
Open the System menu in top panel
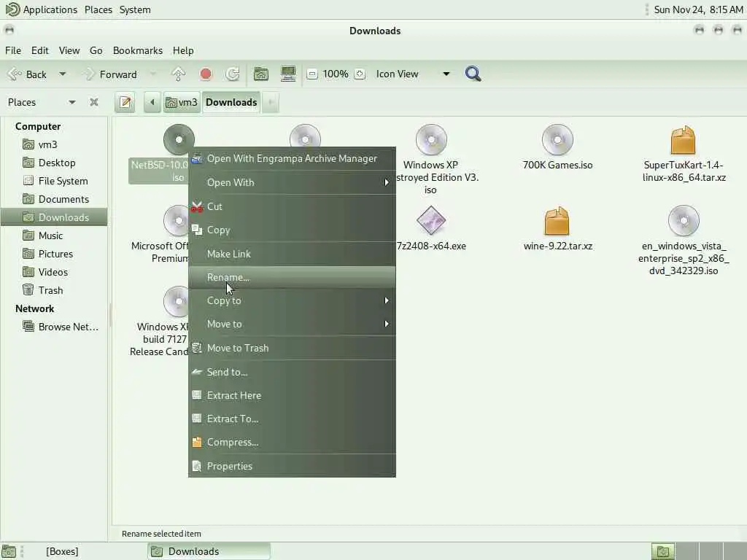point(135,9)
